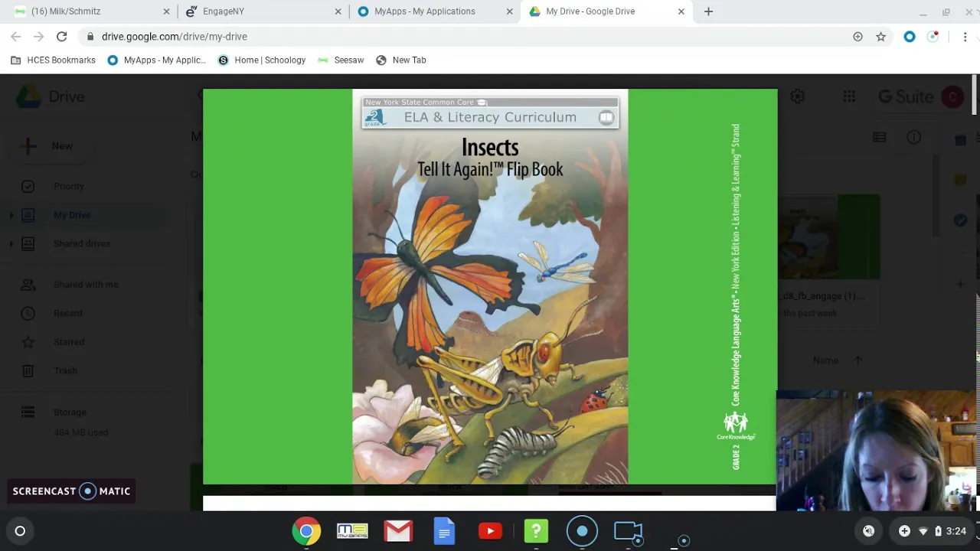
Task: Click the New button in Drive
Action: (51, 146)
